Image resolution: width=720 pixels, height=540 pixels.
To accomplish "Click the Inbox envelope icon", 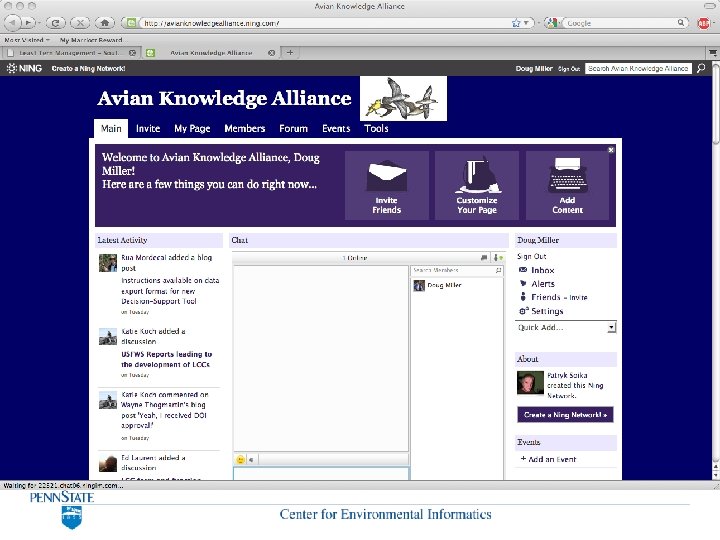I will [x=523, y=270].
